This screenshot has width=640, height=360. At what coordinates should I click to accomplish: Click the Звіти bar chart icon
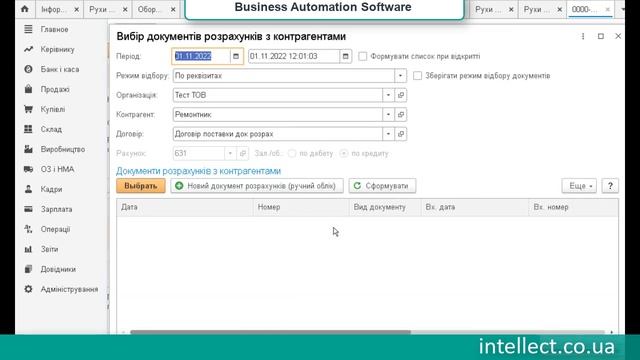[28, 249]
